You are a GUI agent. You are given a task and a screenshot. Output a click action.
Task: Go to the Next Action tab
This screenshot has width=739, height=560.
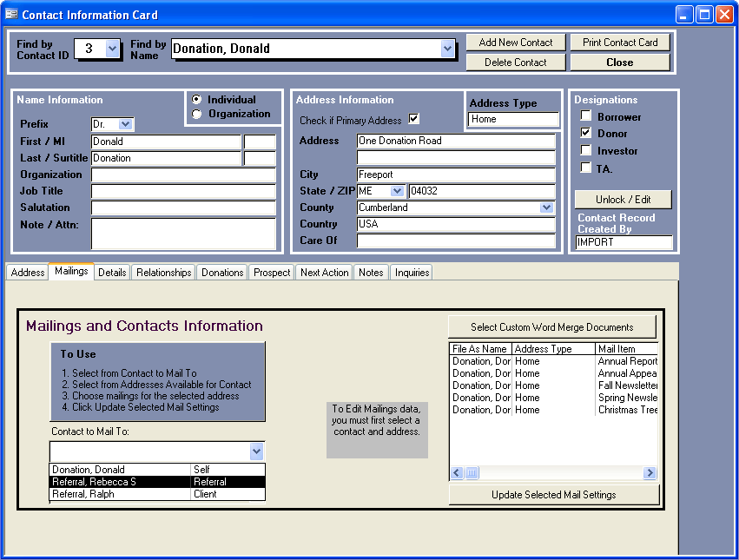324,273
